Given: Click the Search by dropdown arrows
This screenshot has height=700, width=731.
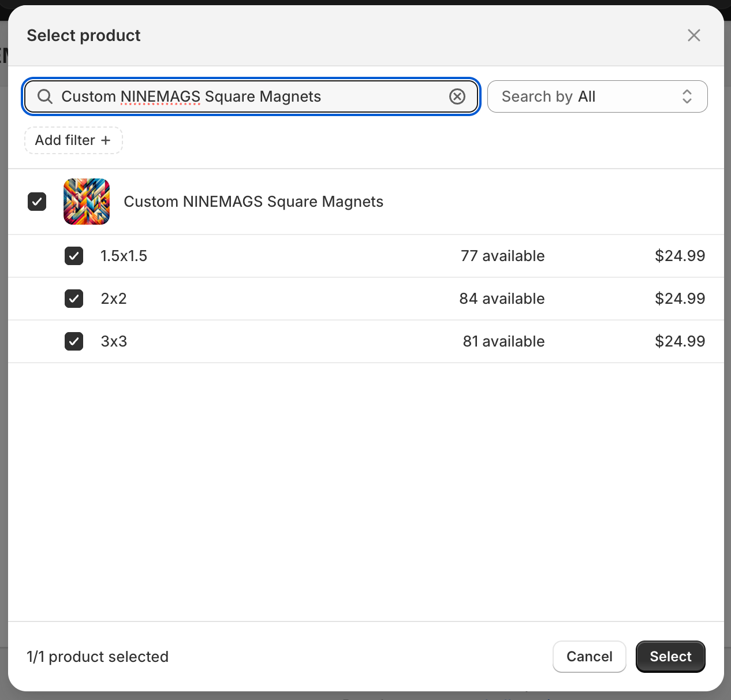Looking at the screenshot, I should click(687, 96).
